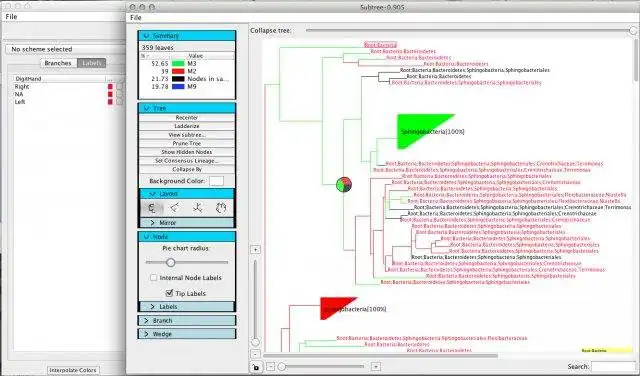Toggle the Internal Node Labels checkbox
The height and width of the screenshot is (376, 640).
153,278
